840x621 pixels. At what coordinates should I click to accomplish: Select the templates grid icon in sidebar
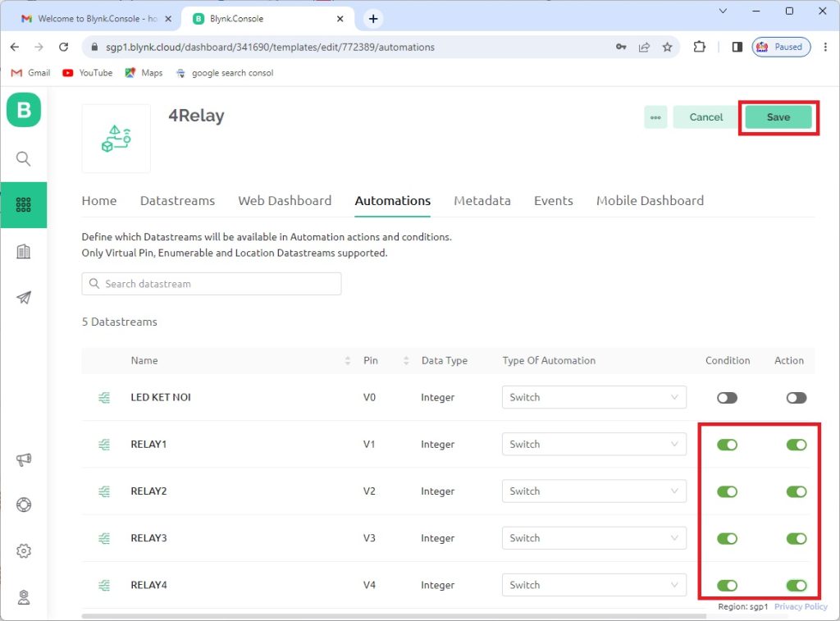pos(24,205)
